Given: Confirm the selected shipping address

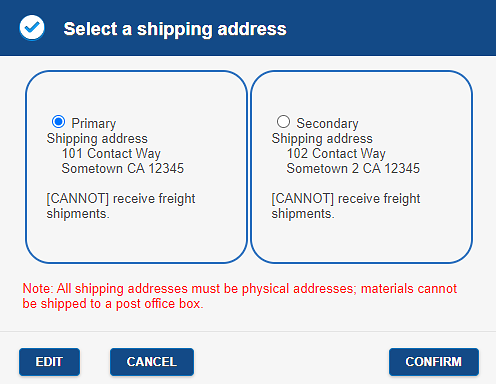Looking at the screenshot, I should pyautogui.click(x=434, y=362).
